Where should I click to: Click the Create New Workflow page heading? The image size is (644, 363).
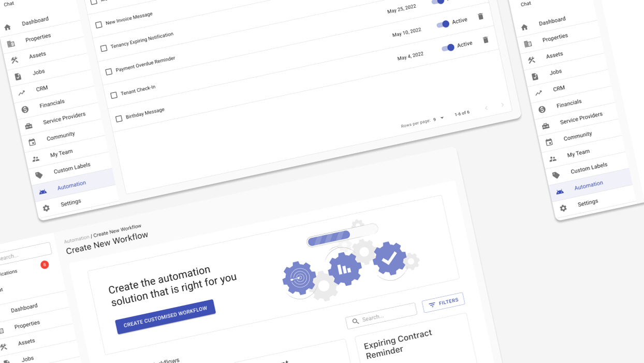pyautogui.click(x=107, y=243)
